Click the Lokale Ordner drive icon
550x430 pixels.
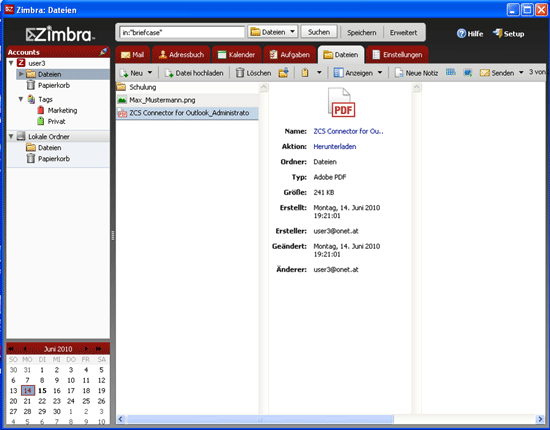pos(21,136)
